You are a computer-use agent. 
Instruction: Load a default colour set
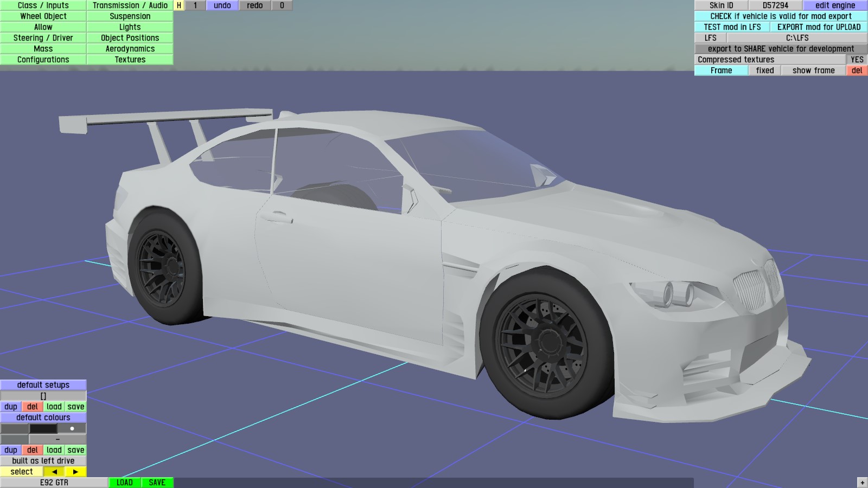(54, 450)
